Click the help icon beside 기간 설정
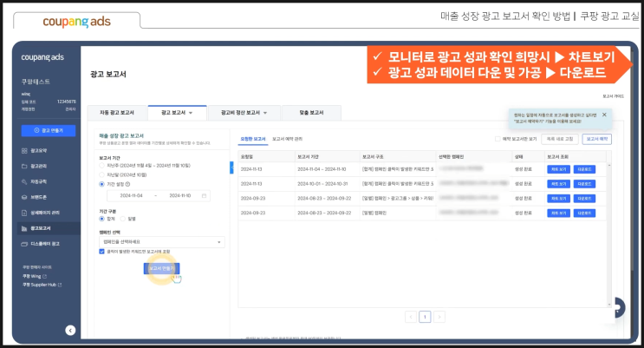Screen dimensions: 644x348 (x=127, y=184)
